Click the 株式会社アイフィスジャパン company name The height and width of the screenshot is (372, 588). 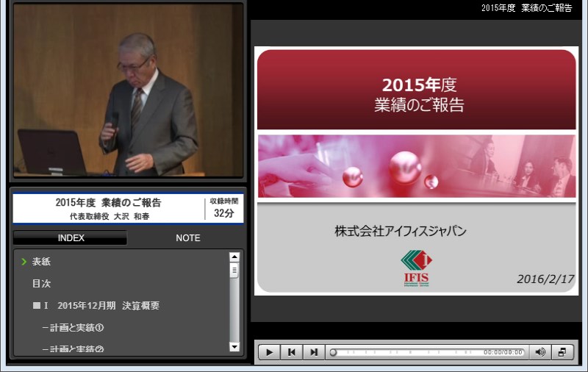tap(400, 231)
